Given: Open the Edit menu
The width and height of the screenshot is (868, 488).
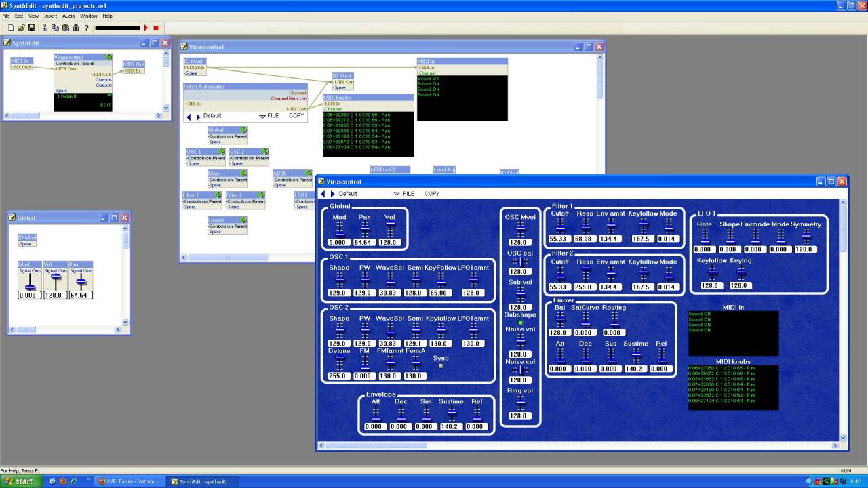Looking at the screenshot, I should [19, 16].
